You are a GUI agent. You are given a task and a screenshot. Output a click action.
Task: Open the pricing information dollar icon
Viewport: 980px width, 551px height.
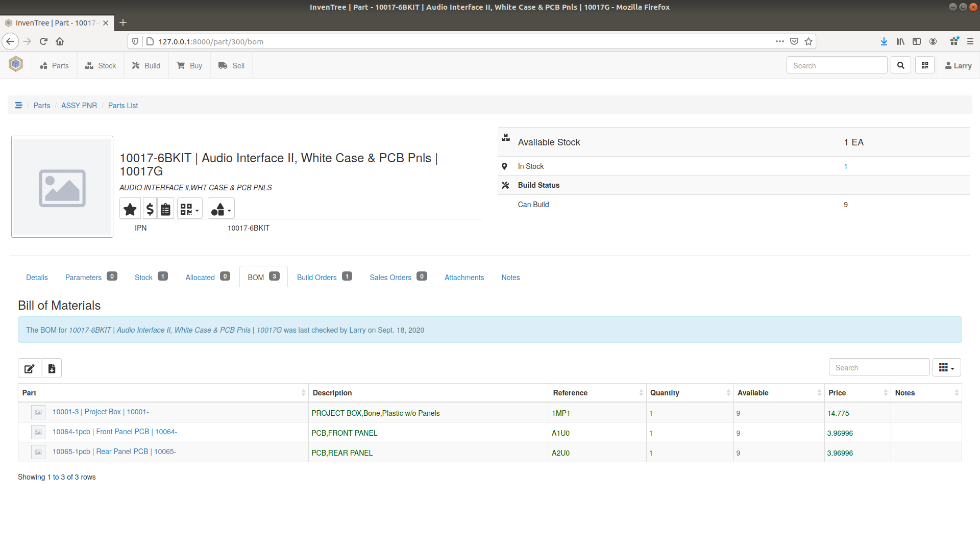pos(149,208)
